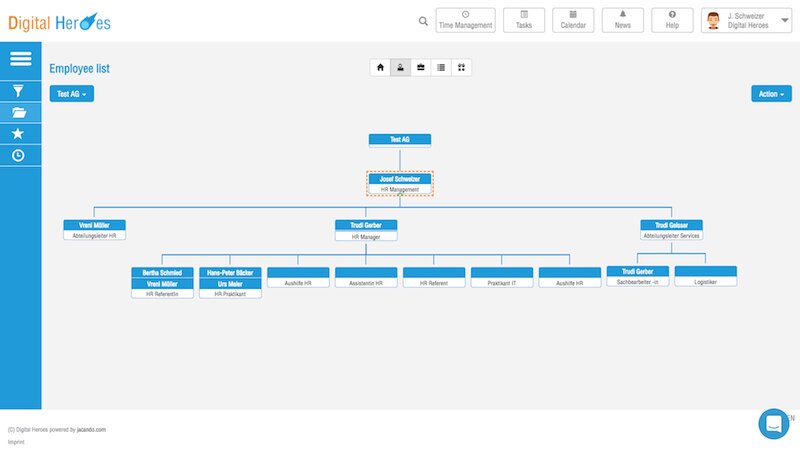This screenshot has height=450, width=800.
Task: Go to Calendar in the top bar
Action: pyautogui.click(x=573, y=21)
